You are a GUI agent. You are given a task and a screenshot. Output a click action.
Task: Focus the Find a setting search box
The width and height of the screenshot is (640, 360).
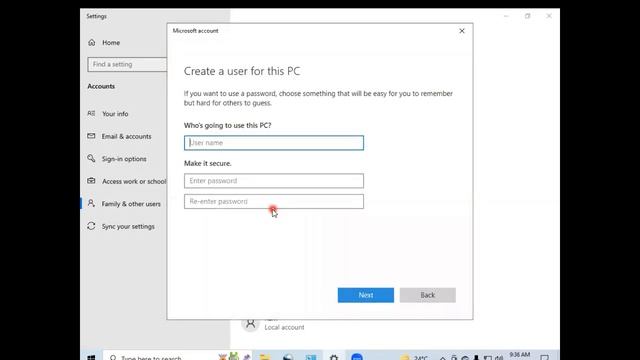127,64
